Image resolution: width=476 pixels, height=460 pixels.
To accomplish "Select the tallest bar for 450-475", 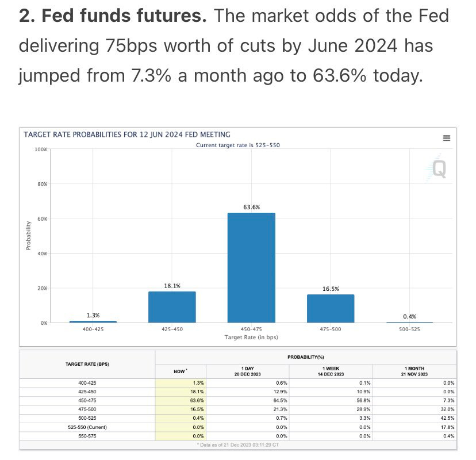I will (x=251, y=267).
